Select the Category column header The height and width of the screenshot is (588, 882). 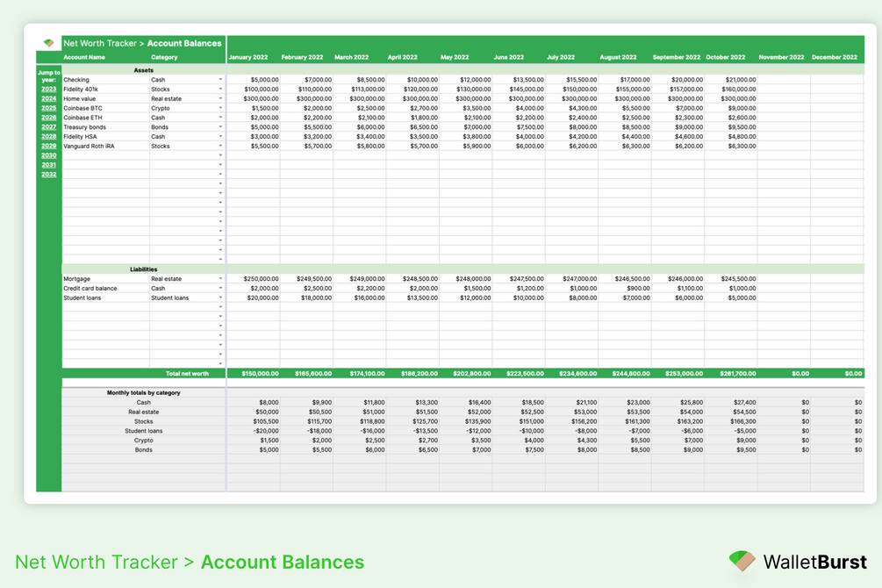164,57
